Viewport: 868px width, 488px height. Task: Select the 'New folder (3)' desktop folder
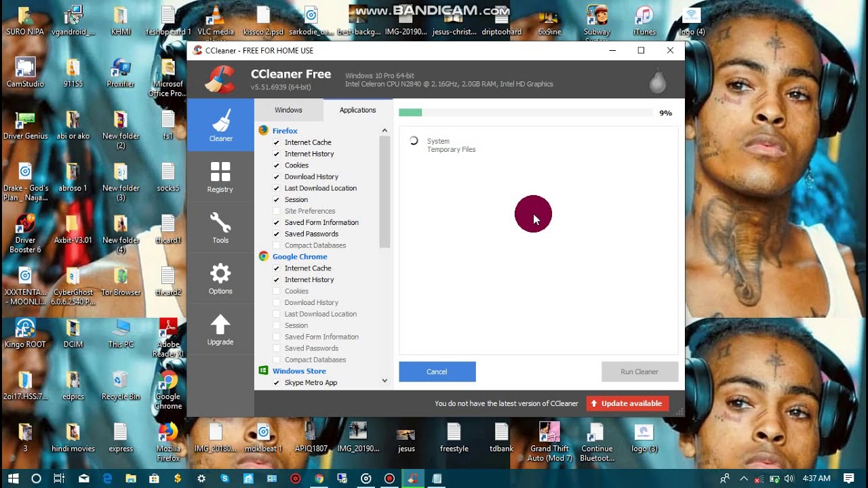tap(121, 182)
